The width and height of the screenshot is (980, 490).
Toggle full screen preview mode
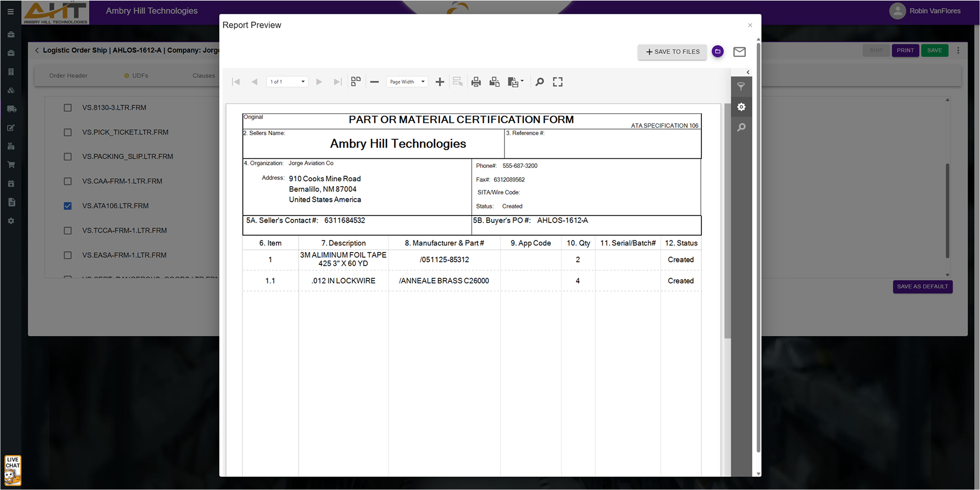558,82
